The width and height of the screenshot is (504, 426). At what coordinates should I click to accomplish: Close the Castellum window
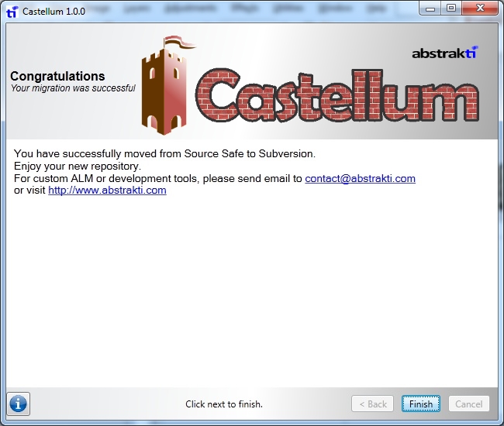pos(480,9)
